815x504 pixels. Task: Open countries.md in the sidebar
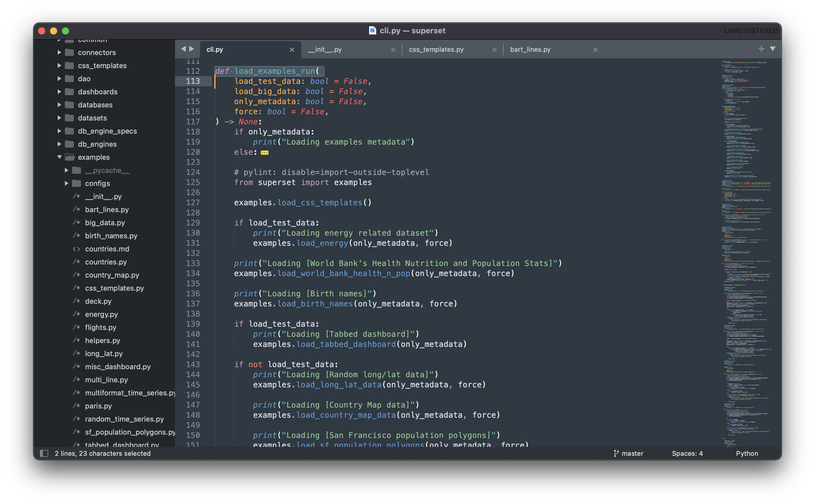(x=107, y=249)
